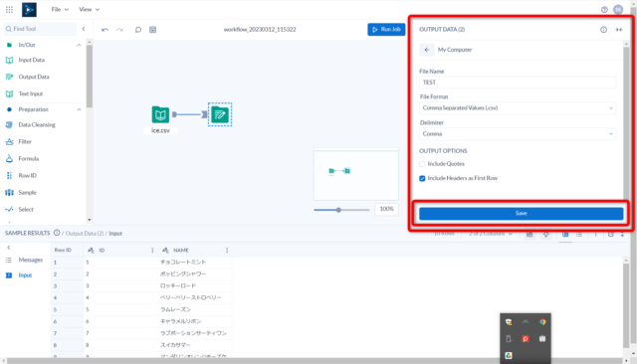
Task: Open Google Drive icon in system tray
Action: (x=509, y=355)
